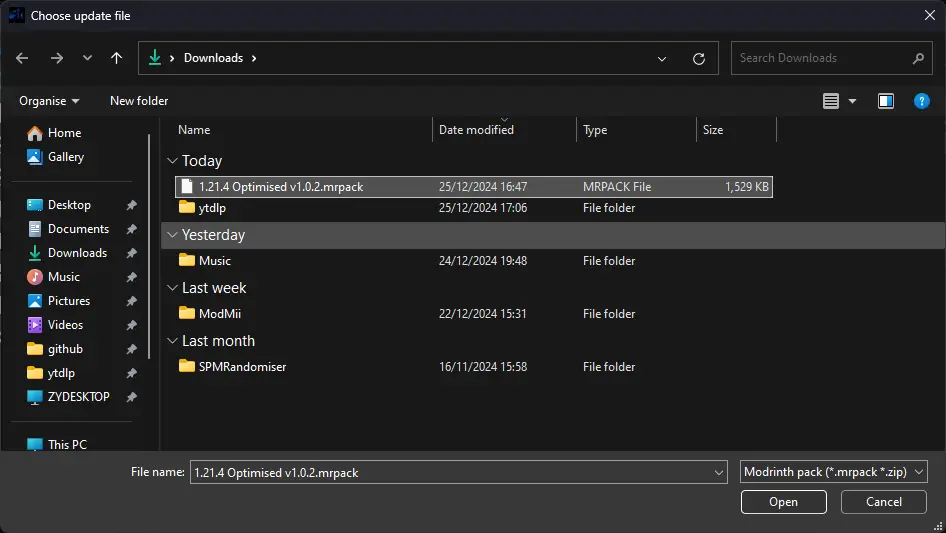The width and height of the screenshot is (946, 533).
Task: Open the ytdlp folder in file list
Action: coord(213,208)
